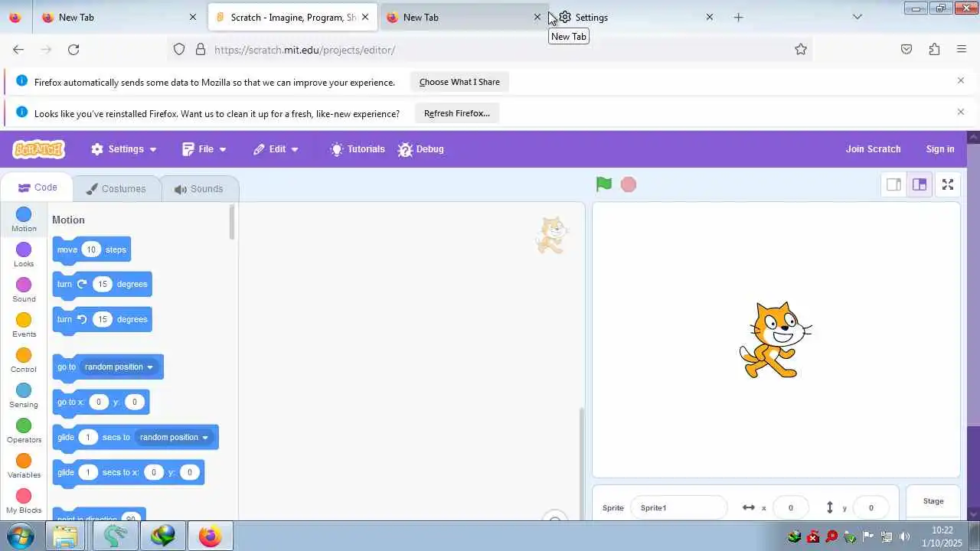Select the Operators block category

tap(24, 431)
